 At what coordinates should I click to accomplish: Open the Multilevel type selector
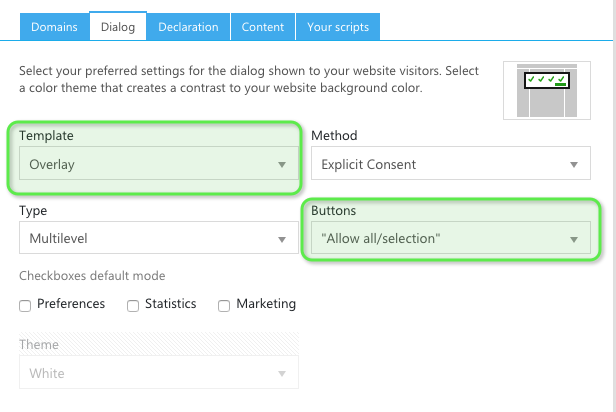[158, 239]
